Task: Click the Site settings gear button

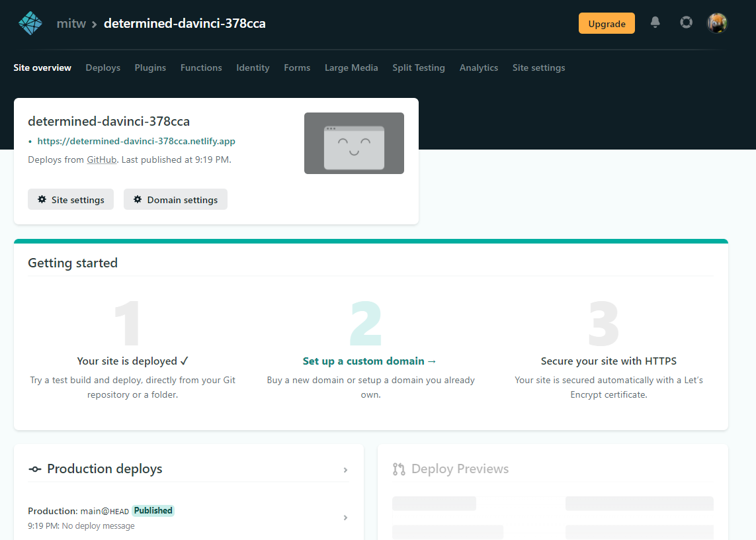Action: tap(71, 199)
